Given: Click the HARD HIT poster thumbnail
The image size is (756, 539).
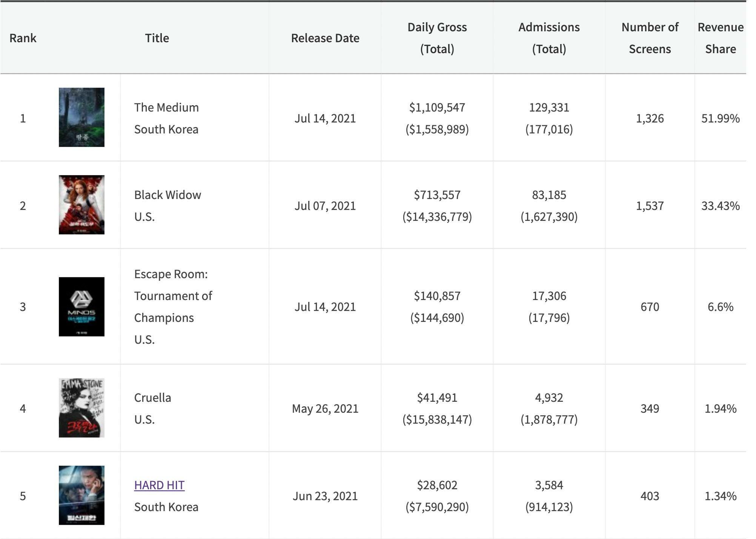Looking at the screenshot, I should point(81,495).
